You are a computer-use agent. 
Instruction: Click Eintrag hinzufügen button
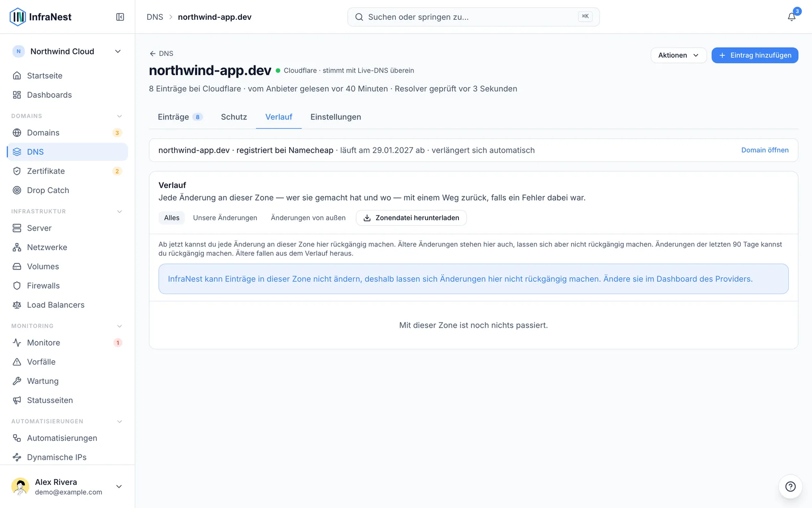coord(755,55)
